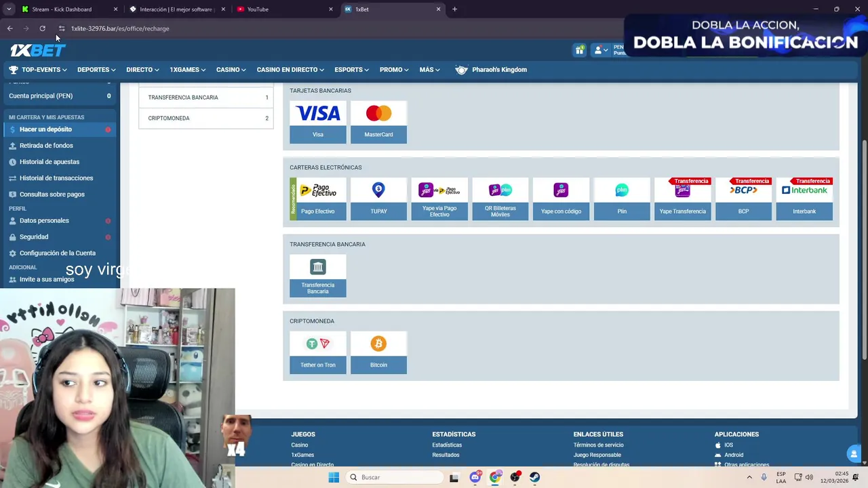The height and width of the screenshot is (488, 868).
Task: Choose BCP transfer method
Action: [743, 199]
